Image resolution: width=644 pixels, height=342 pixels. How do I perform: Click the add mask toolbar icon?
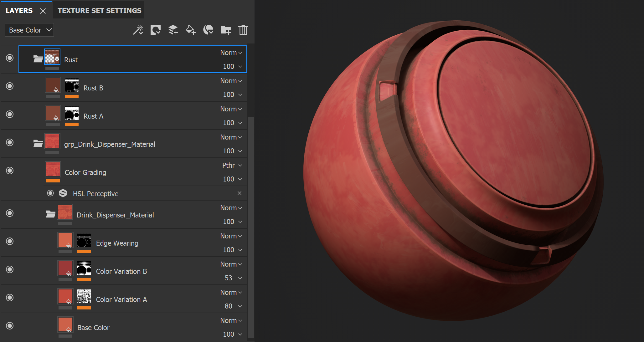pyautogui.click(x=156, y=30)
